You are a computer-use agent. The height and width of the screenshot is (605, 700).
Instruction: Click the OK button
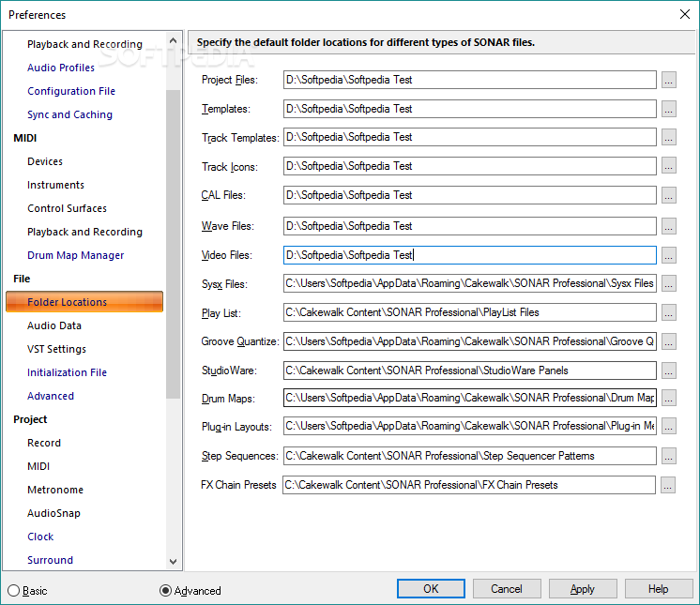point(431,589)
